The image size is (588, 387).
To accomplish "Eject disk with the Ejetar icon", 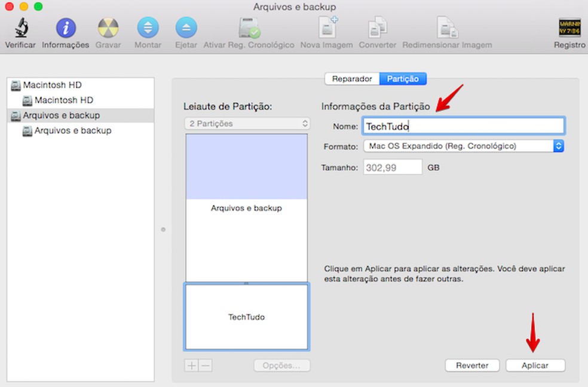I will pos(186,28).
